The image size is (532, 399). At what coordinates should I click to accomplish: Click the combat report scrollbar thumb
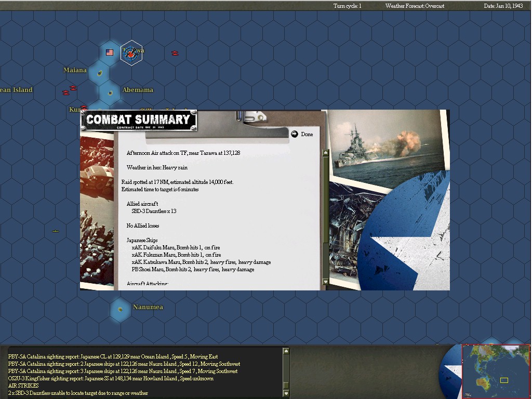pyautogui.click(x=326, y=200)
